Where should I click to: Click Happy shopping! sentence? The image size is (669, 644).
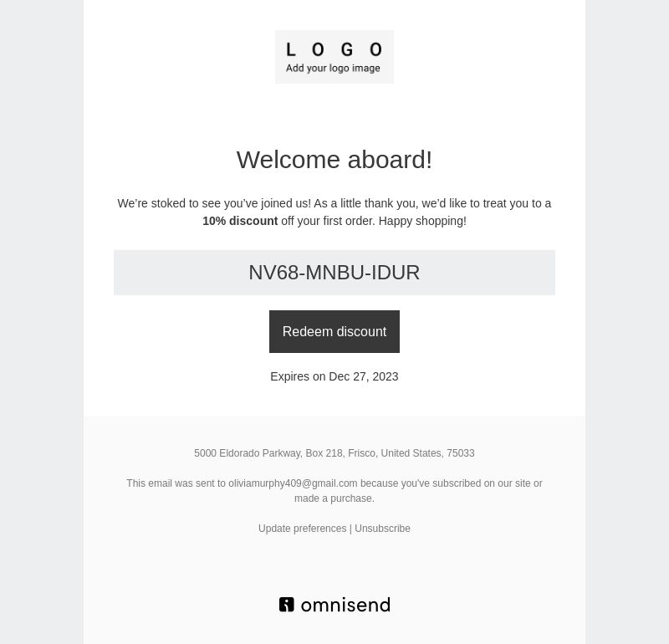coord(422,221)
